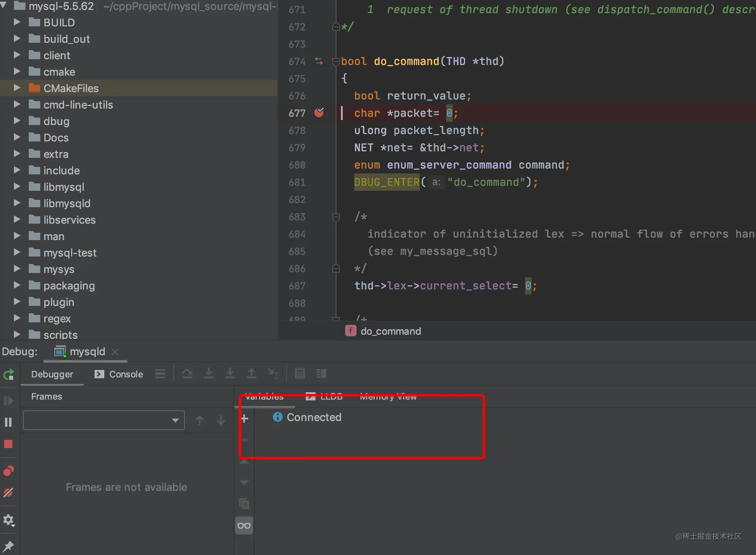Select the plugin folder
This screenshot has height=555, width=756.
click(x=59, y=302)
